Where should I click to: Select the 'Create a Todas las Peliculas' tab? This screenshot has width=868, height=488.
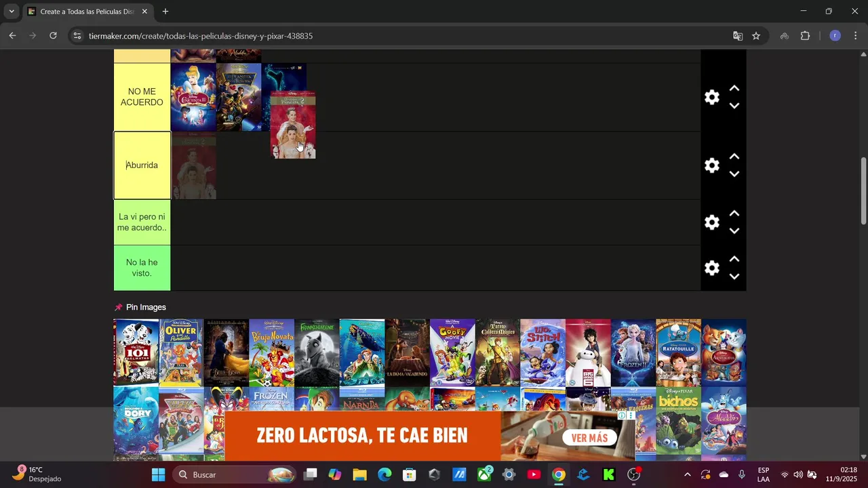click(87, 12)
